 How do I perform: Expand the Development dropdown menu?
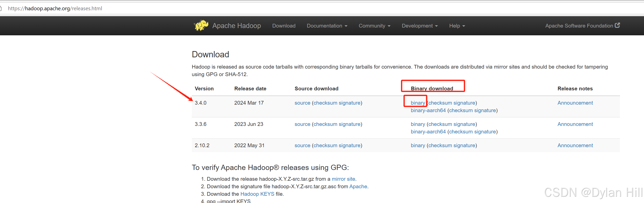pos(420,26)
